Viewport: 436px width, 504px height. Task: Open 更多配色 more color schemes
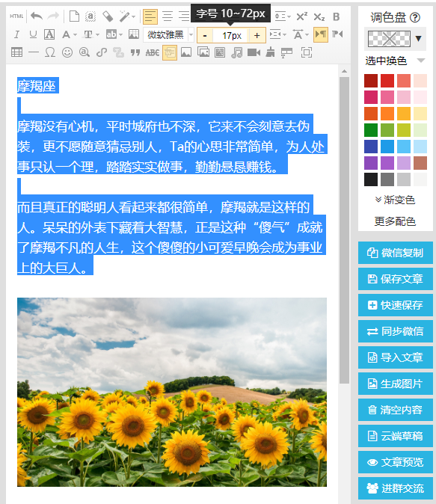(395, 221)
